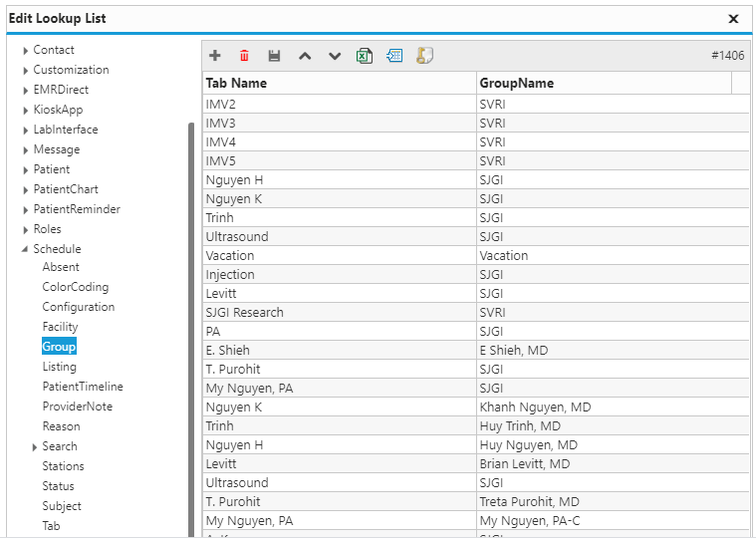
Task: Select ColorCoding under Schedule
Action: (x=76, y=287)
